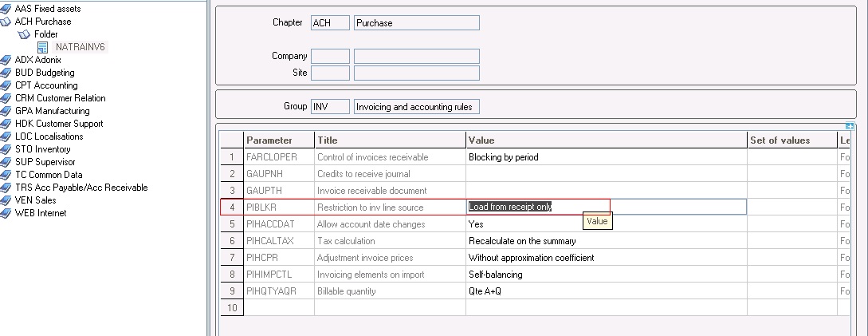
Task: Click the AAS Fixed assets book icon
Action: [x=6, y=9]
